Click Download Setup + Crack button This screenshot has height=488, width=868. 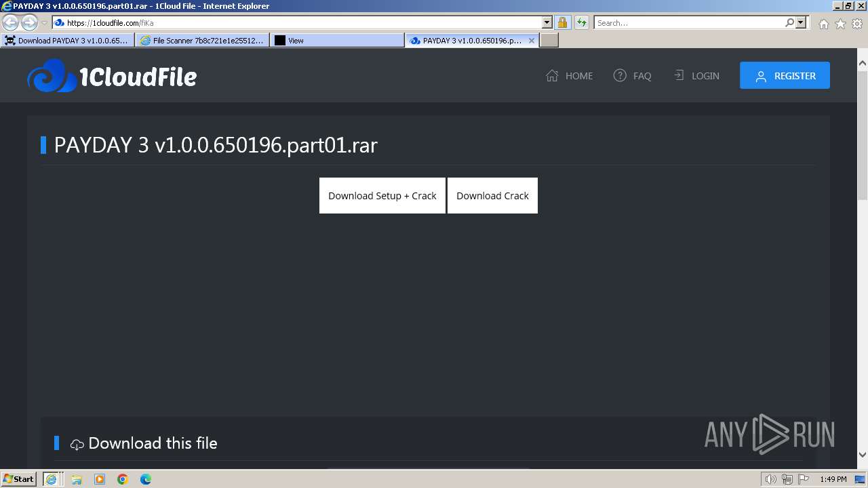click(x=382, y=195)
